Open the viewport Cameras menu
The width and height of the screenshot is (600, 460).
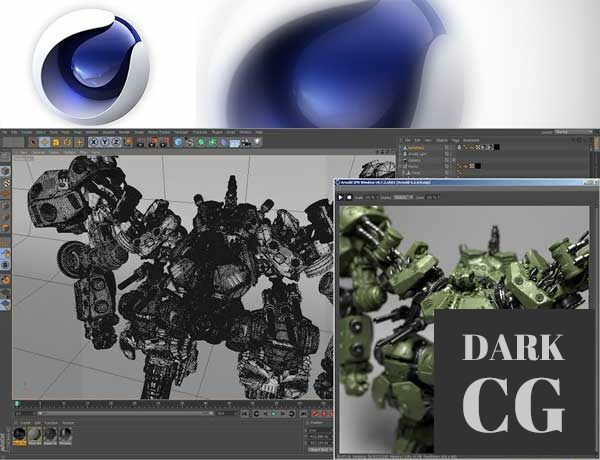(38, 152)
